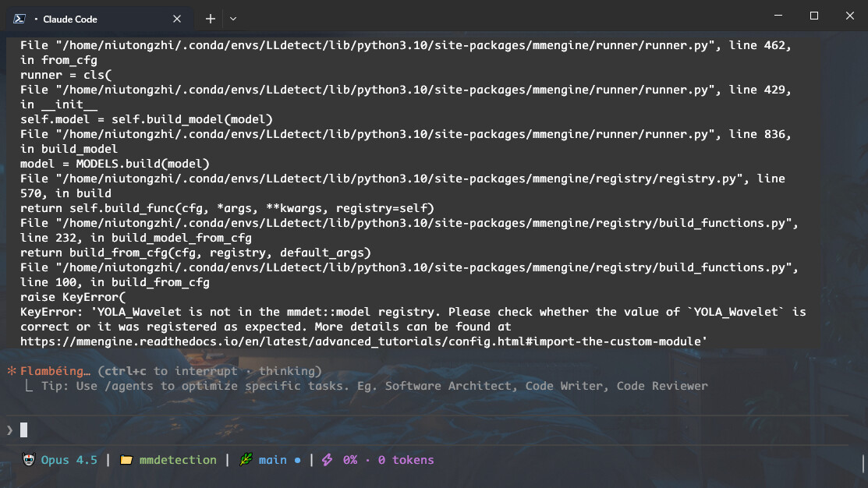Click the 0% usage indicator
Screen dimensions: 868x488
tap(350, 460)
